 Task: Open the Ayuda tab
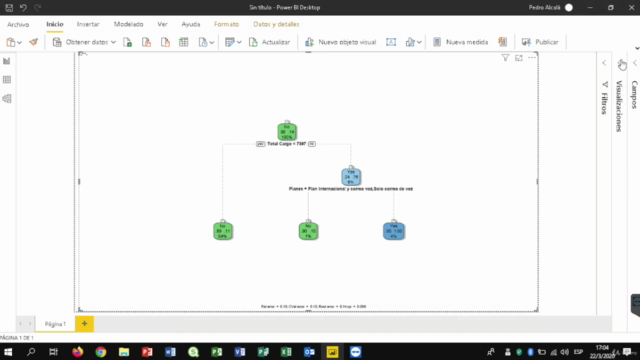pyautogui.click(x=191, y=24)
